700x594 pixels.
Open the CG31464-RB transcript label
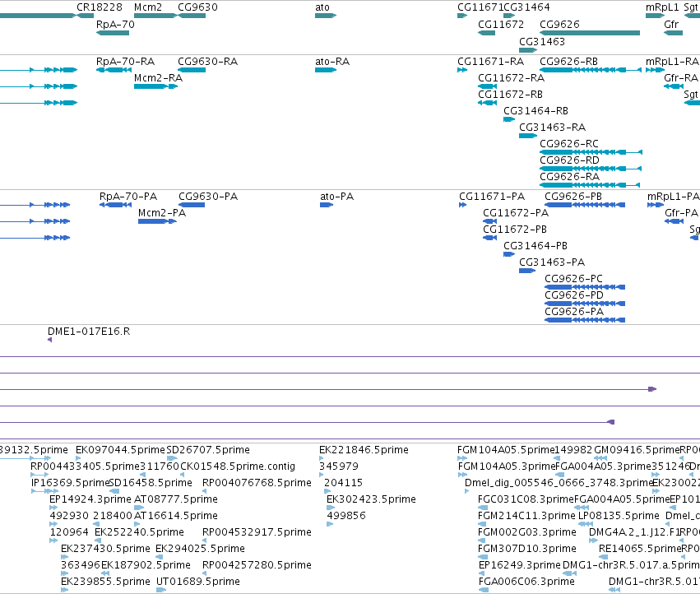point(535,111)
